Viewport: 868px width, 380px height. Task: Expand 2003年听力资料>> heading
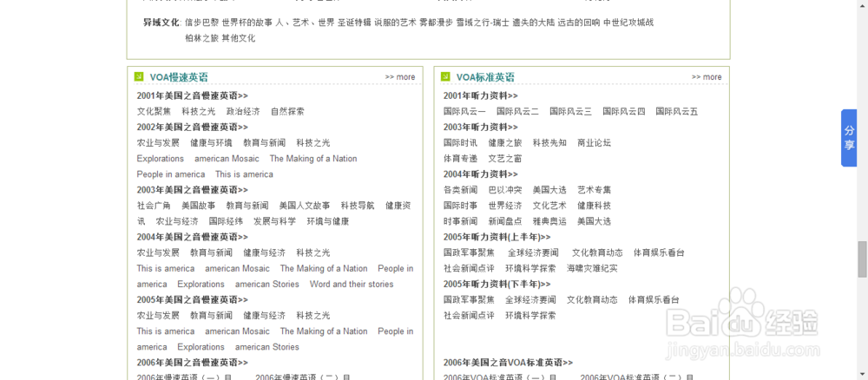point(481,128)
